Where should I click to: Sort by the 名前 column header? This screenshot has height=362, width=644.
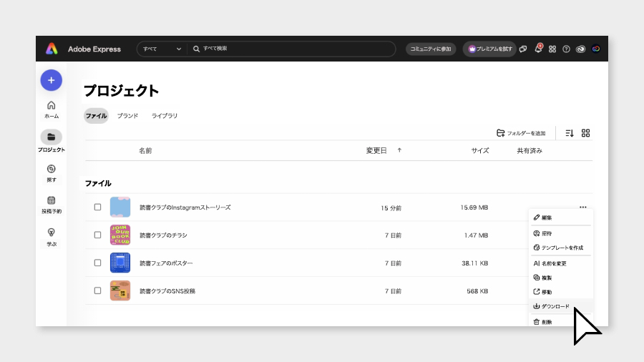coord(145,151)
